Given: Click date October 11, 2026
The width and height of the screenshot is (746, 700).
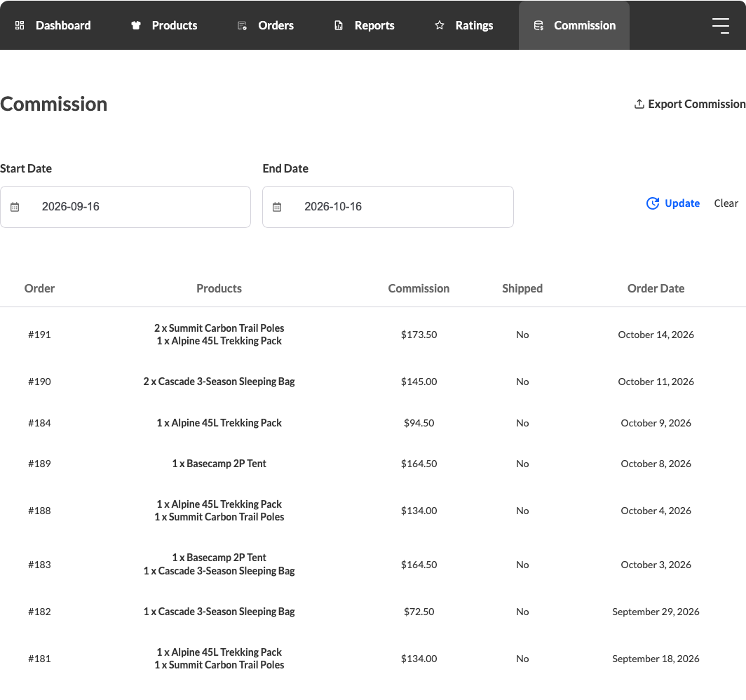Looking at the screenshot, I should [x=656, y=382].
